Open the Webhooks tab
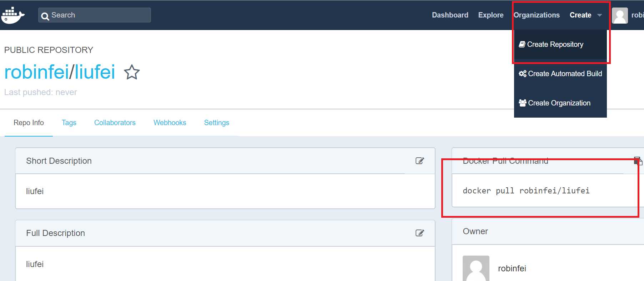 pyautogui.click(x=170, y=123)
